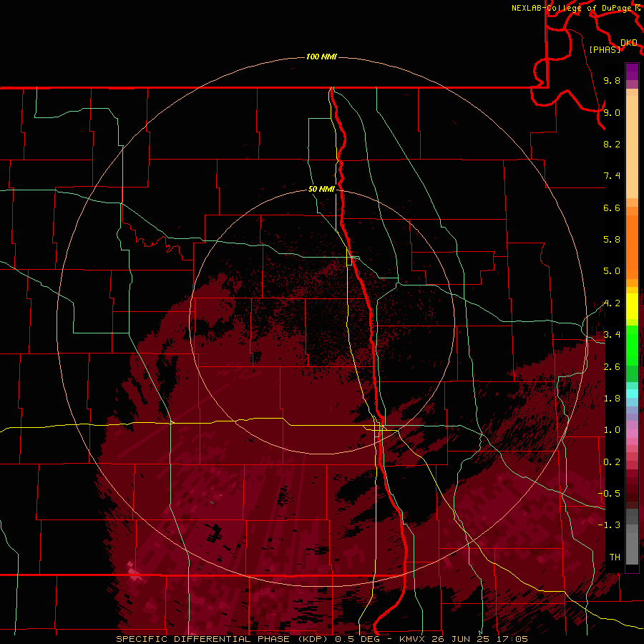
Task: Click the 26 JUN 25 date text
Action: (462, 639)
